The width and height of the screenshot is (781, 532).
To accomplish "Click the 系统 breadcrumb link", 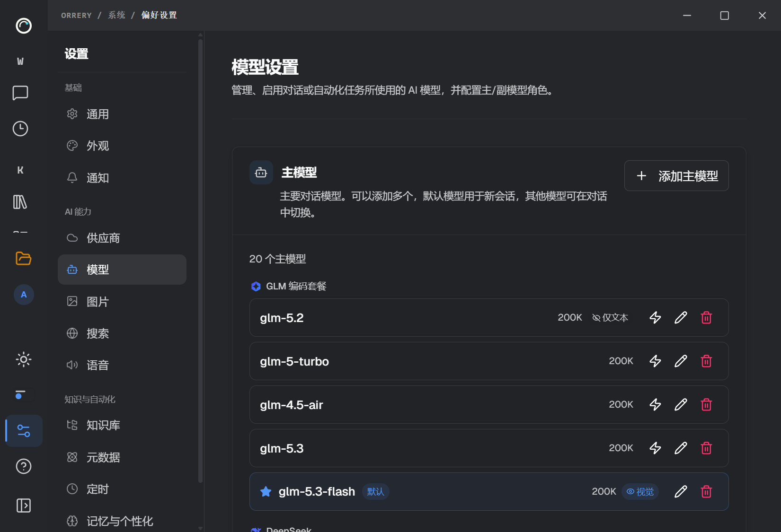I will coord(116,15).
